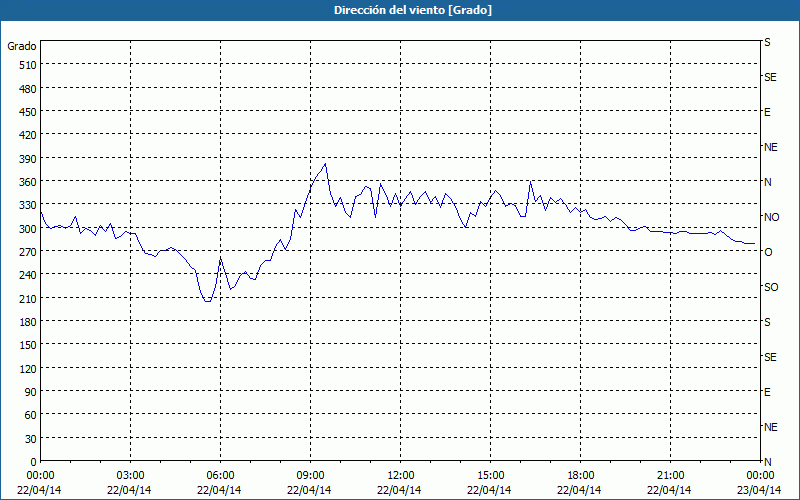
Task: Click the 30 degree axis label
Action: coord(31,439)
